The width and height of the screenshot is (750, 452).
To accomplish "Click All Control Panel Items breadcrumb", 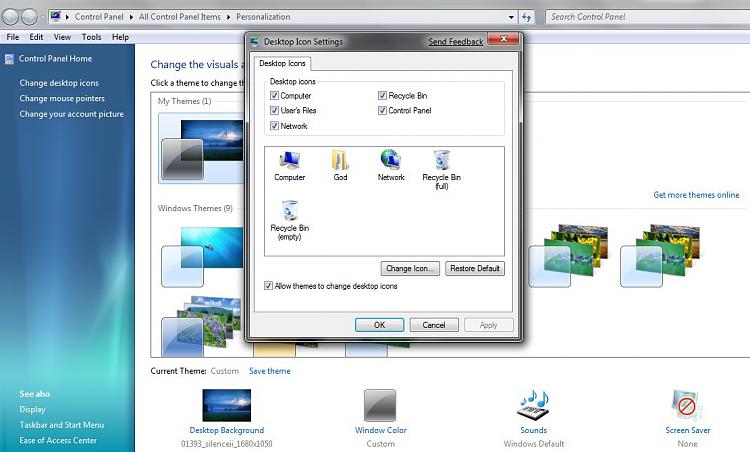I will coord(180,17).
